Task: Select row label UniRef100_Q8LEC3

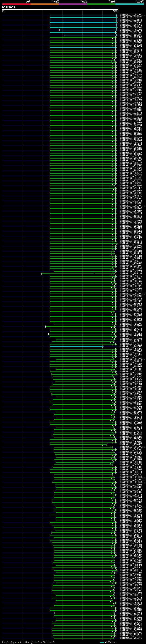Action: pos(131,301)
